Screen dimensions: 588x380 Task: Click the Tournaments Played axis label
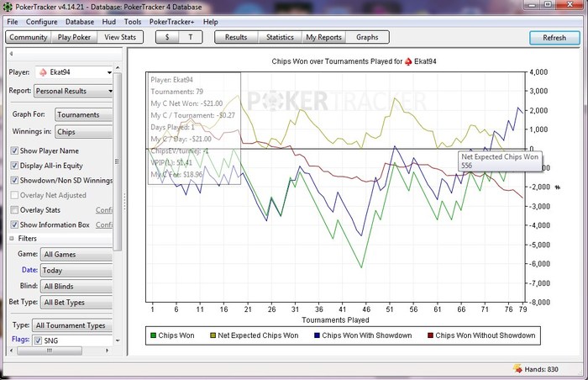pos(335,320)
